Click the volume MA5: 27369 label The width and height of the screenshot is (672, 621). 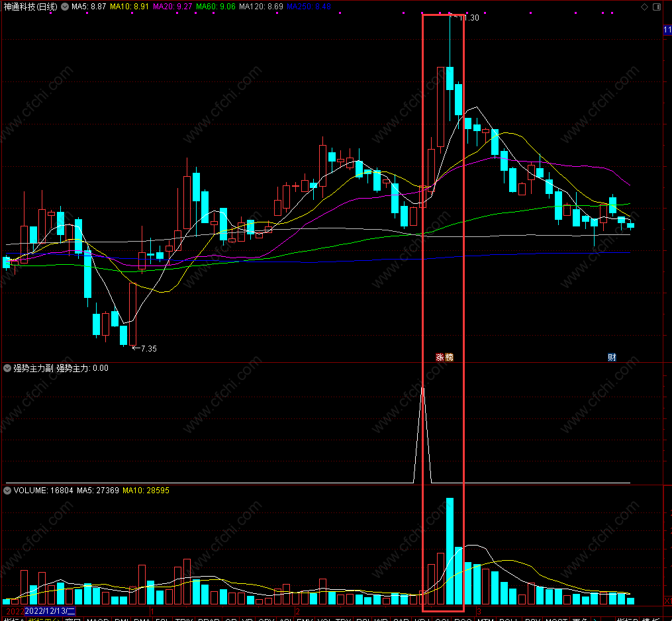[x=98, y=491]
